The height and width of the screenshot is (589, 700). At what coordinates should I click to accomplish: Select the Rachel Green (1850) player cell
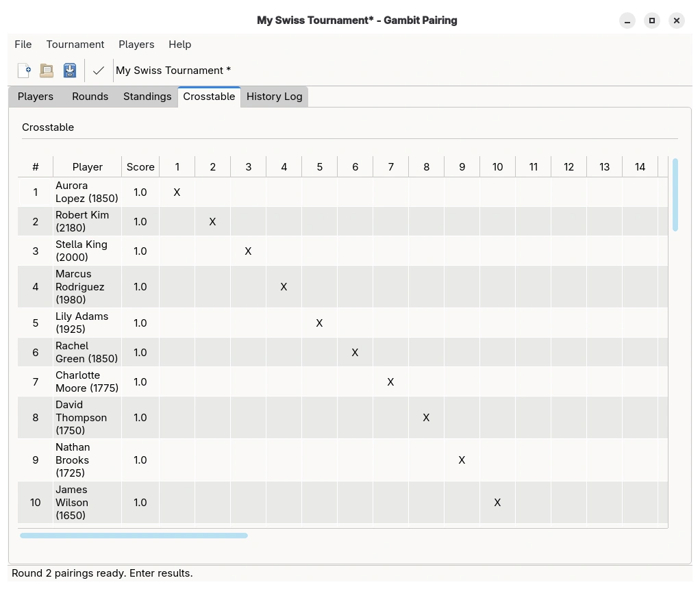pyautogui.click(x=87, y=352)
